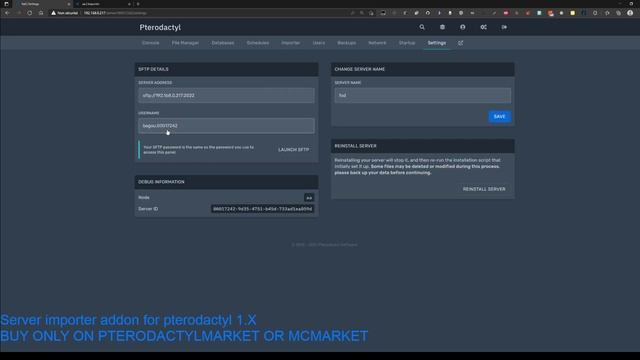The width and height of the screenshot is (640, 360).
Task: Click the external link icon after the Settings tab
Action: coord(460,43)
